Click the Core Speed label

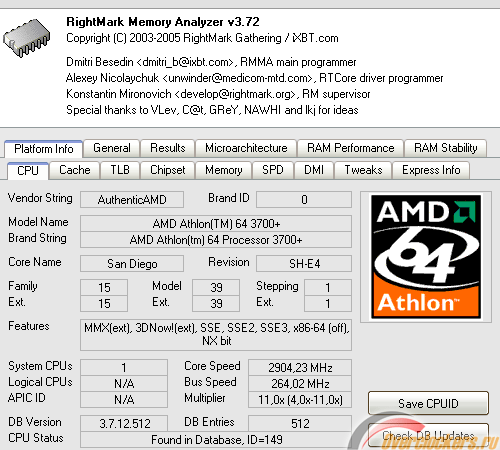[x=212, y=366]
